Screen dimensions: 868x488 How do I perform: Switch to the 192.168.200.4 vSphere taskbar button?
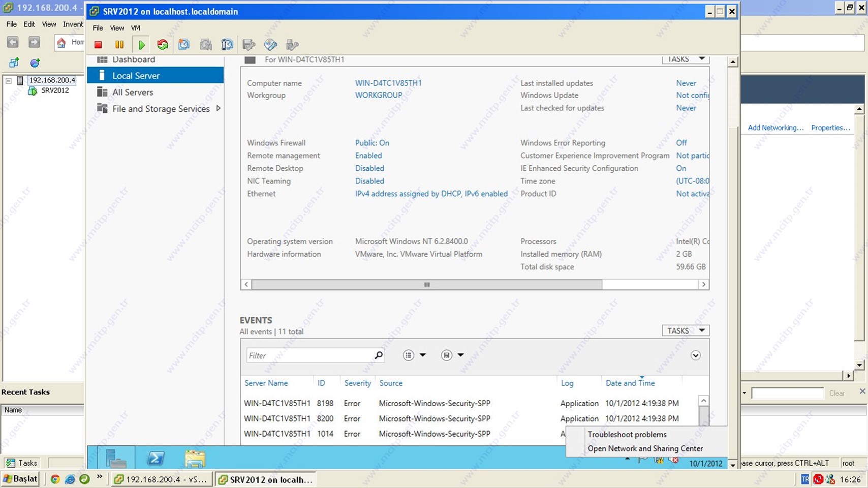click(162, 479)
